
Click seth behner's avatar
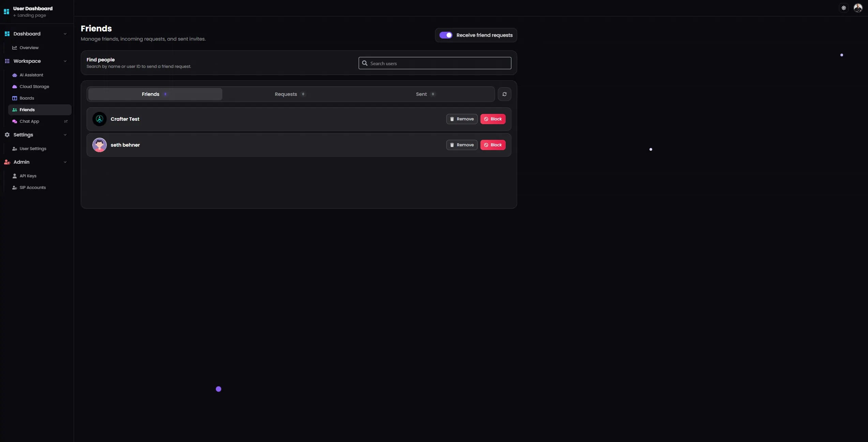(100, 145)
